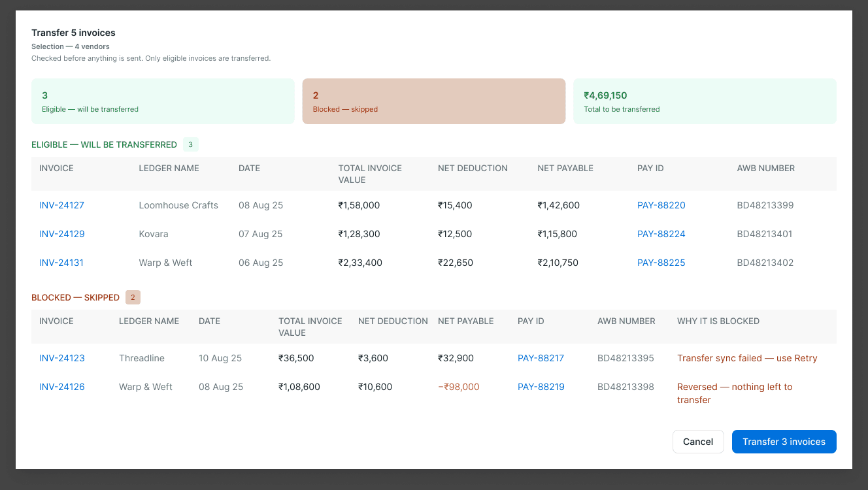
Task: Click net deduction ₹12,500
Action: click(x=455, y=234)
